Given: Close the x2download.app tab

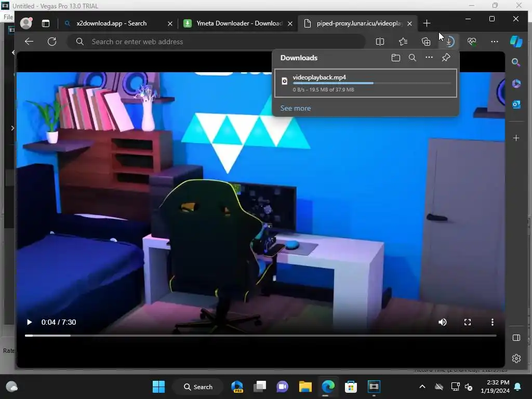Looking at the screenshot, I should point(170,23).
